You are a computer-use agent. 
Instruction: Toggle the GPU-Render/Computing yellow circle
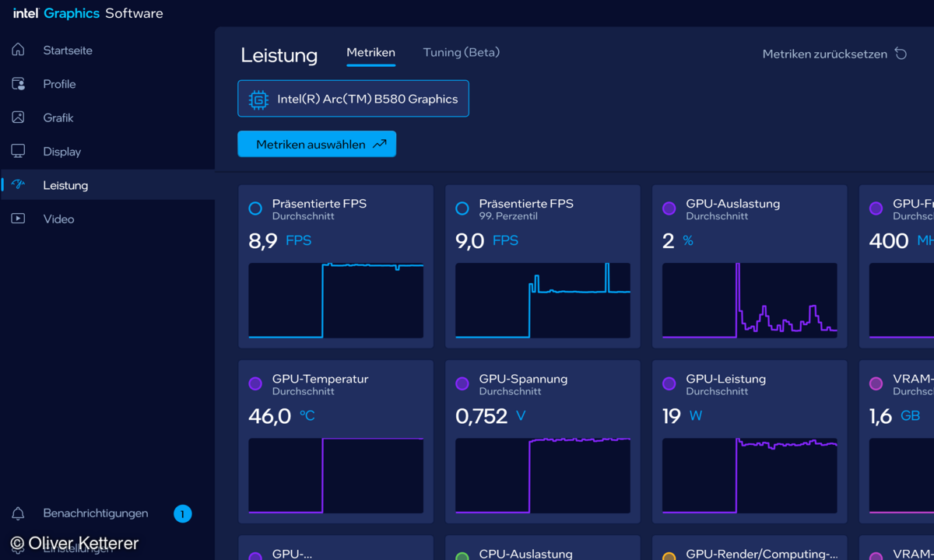click(669, 557)
